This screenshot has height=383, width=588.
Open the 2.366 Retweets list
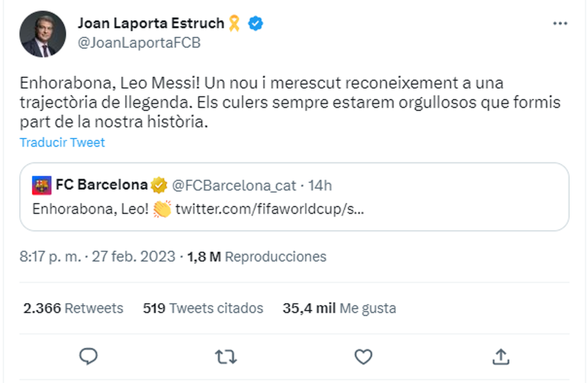coord(73,308)
